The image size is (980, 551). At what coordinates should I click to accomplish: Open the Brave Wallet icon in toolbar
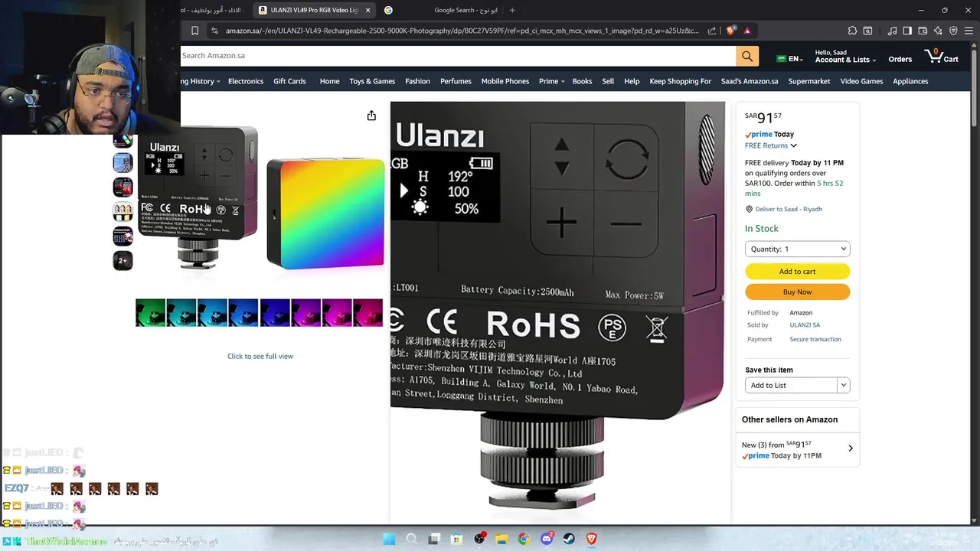pos(923,31)
